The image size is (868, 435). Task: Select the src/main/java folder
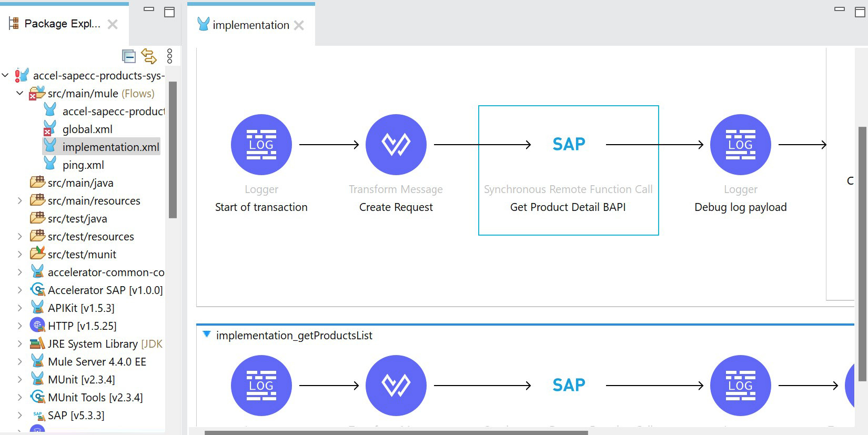tap(80, 183)
